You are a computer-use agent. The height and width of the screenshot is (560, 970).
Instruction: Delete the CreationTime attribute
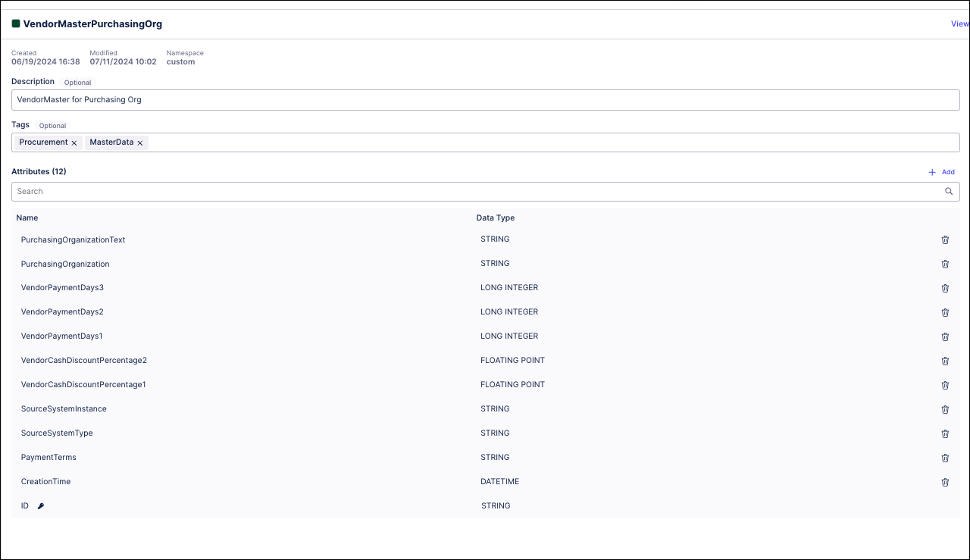pos(945,482)
